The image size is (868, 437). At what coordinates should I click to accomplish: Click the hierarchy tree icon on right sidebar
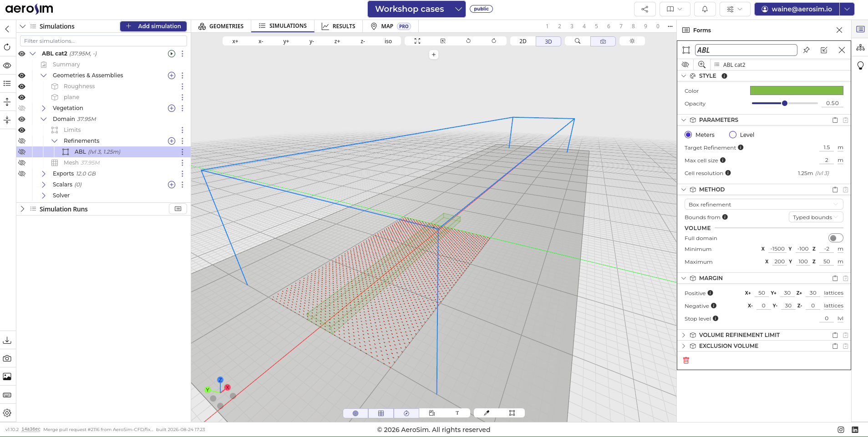coord(860,47)
